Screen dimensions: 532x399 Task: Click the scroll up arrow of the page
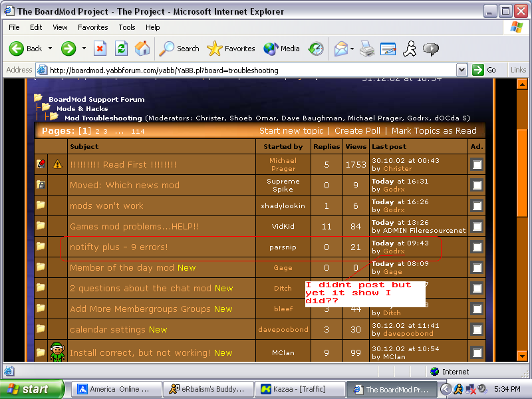pyautogui.click(x=521, y=84)
